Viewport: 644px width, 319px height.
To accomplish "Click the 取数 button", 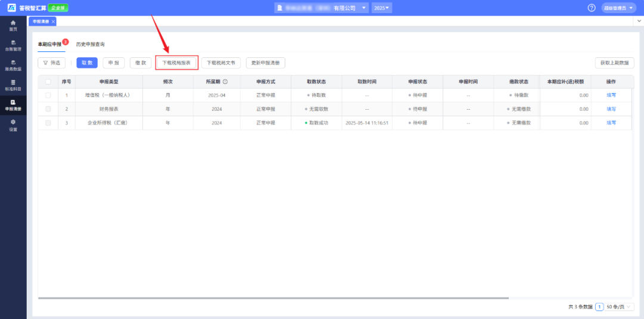I will 87,63.
